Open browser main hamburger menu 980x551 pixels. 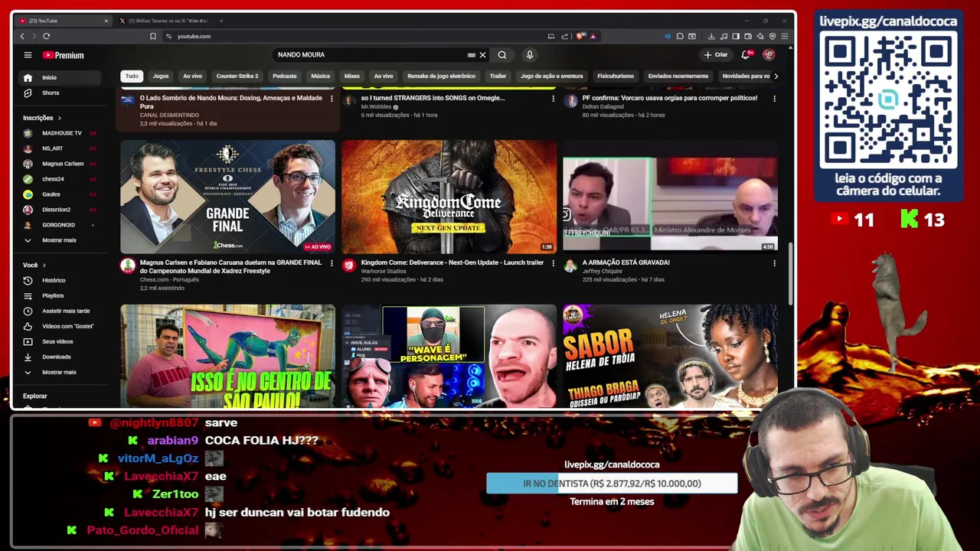pos(785,36)
